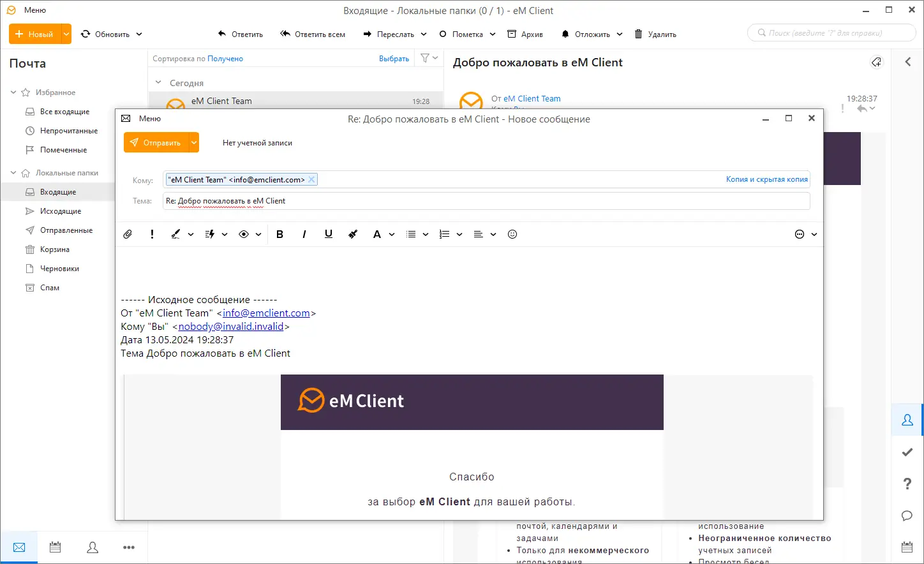Toggle italic formatting

coord(304,234)
